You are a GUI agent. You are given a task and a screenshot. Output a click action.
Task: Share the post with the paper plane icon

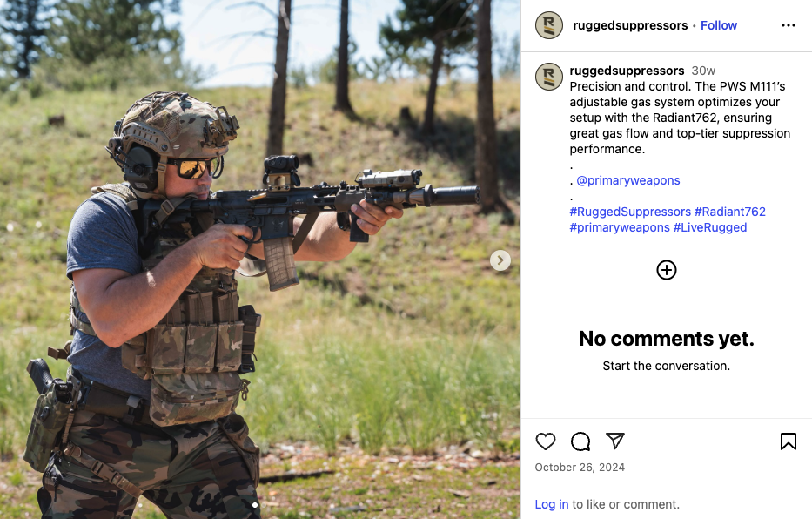(x=615, y=441)
